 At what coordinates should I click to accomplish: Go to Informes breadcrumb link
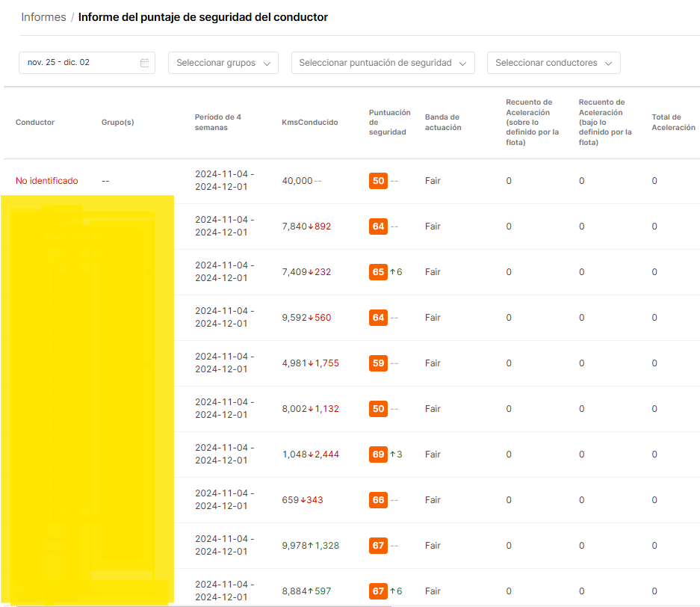coord(43,17)
